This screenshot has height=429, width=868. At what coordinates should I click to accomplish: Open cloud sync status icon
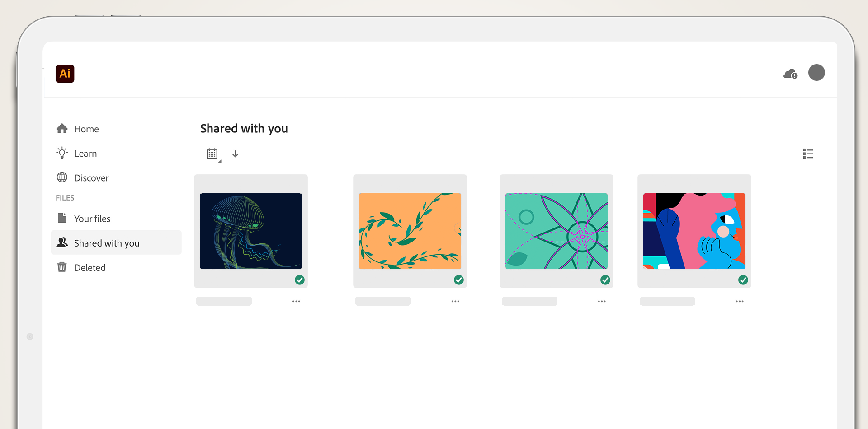790,74
